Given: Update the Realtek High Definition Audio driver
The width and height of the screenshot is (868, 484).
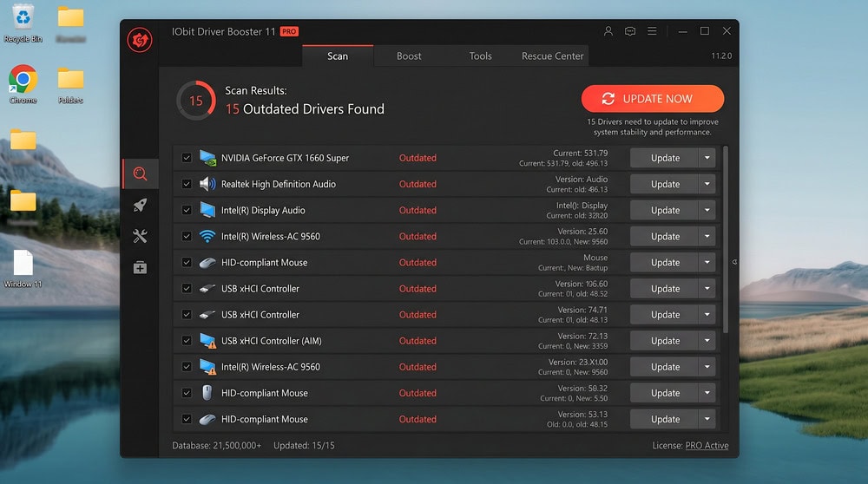Looking at the screenshot, I should [664, 184].
